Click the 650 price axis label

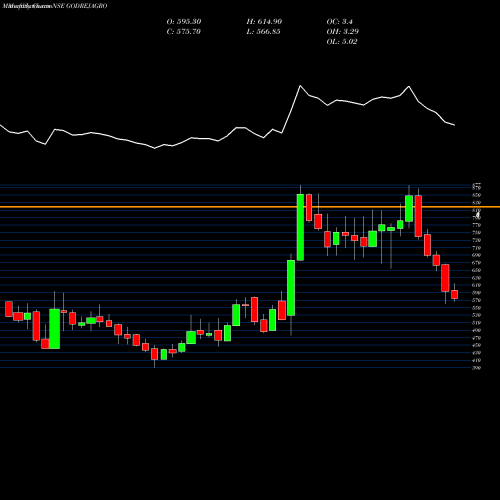(x=476, y=270)
